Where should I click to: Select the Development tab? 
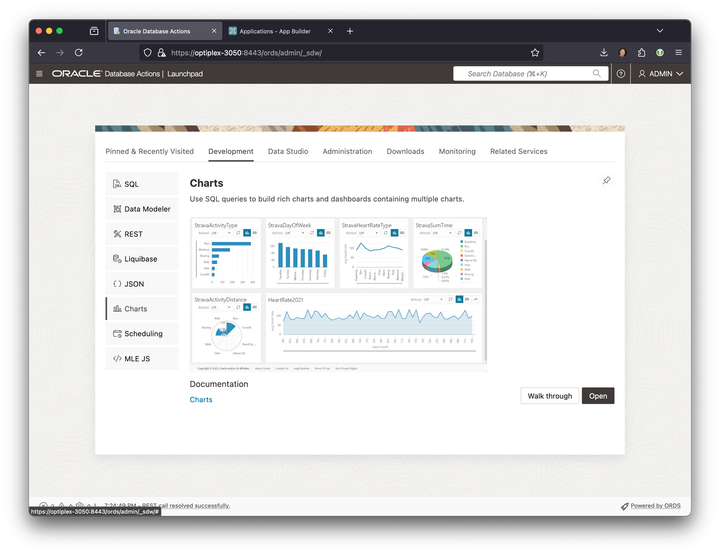(231, 151)
